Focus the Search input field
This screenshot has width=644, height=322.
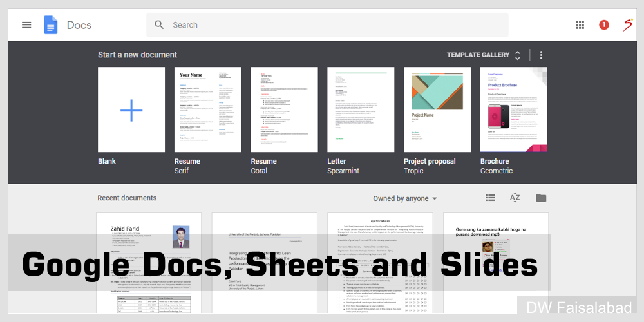[327, 25]
